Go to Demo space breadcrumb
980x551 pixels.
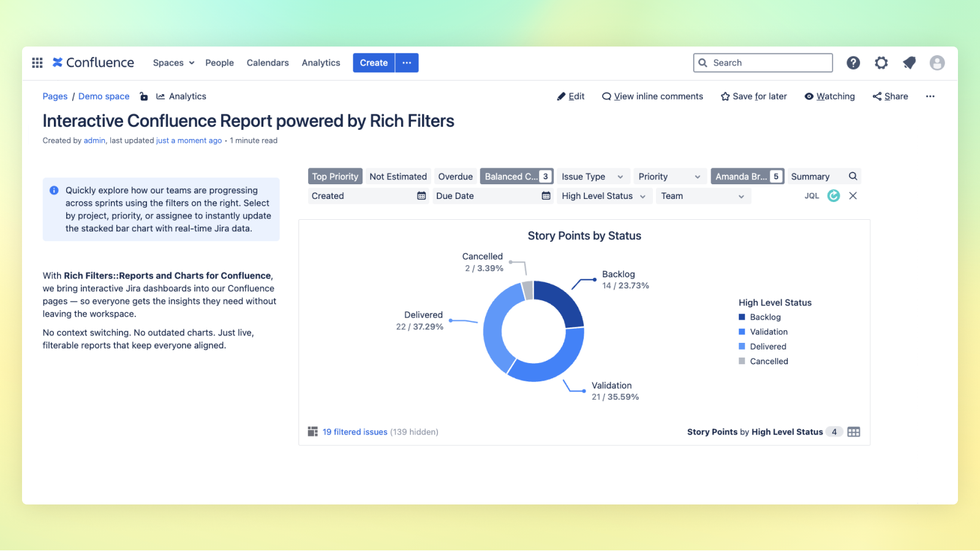[x=104, y=96]
